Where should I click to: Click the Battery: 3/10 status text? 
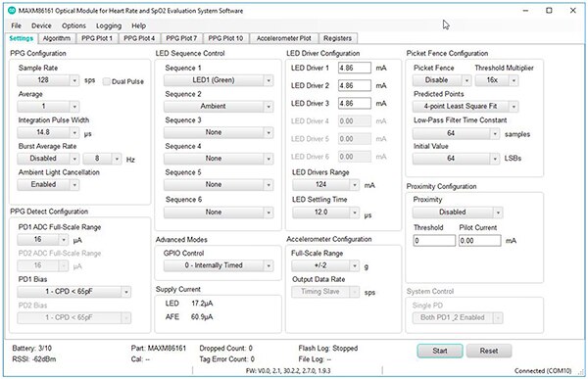click(x=32, y=349)
